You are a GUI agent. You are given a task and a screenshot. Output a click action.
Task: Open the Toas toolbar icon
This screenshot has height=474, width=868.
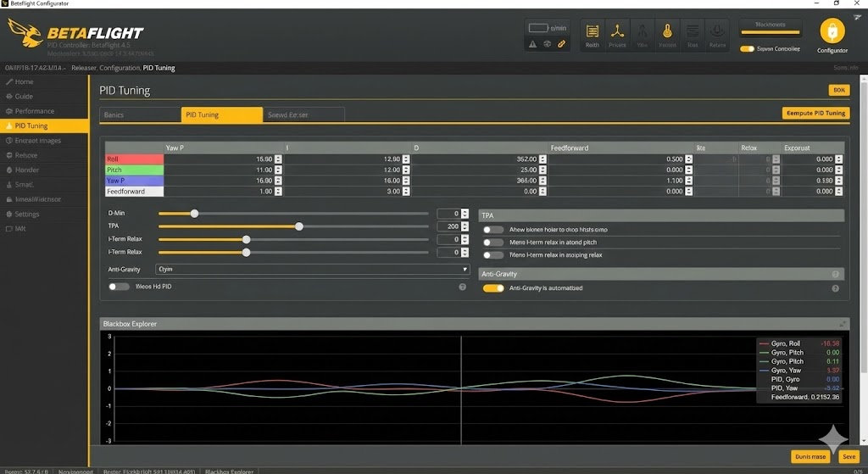[x=693, y=36]
